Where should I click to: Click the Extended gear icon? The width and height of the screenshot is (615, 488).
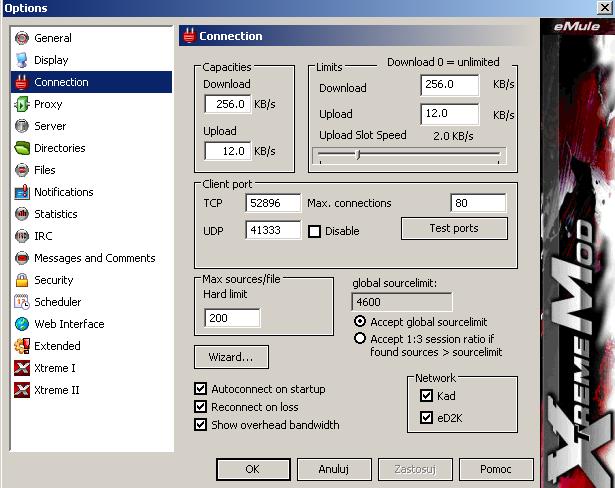pos(22,346)
